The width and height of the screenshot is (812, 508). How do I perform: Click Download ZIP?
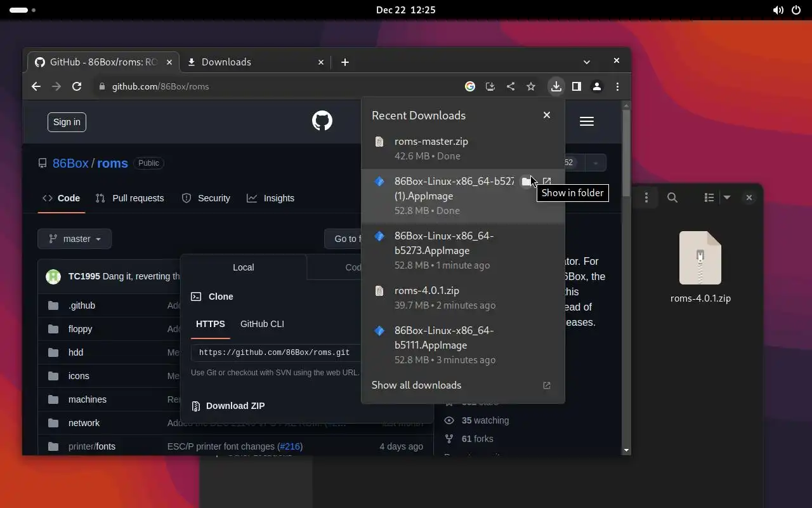pos(235,406)
